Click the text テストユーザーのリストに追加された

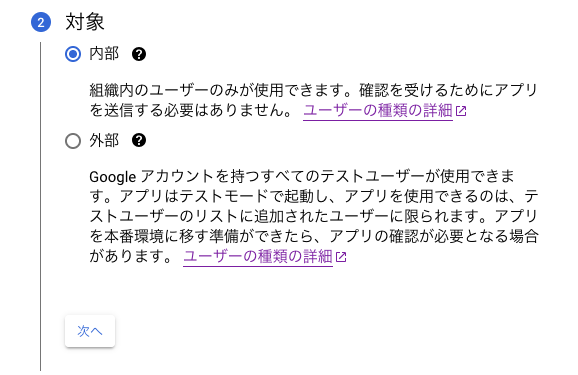coord(209,216)
